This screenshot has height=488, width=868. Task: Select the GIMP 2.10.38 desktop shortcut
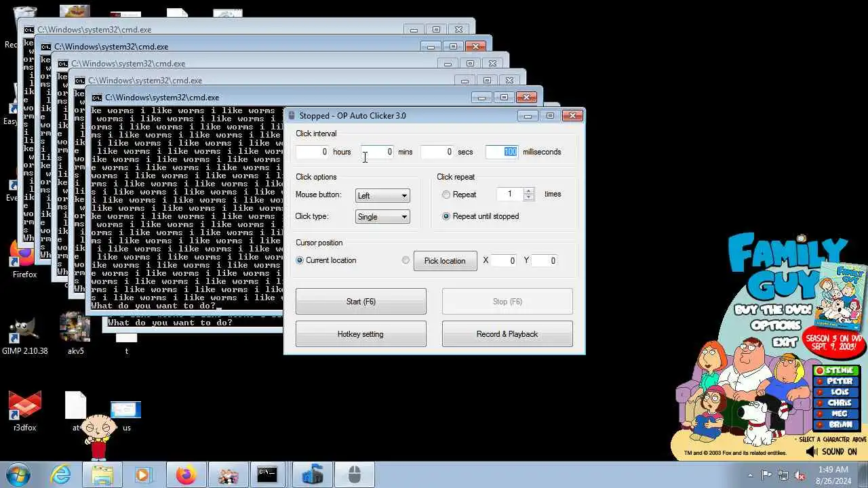tap(24, 335)
